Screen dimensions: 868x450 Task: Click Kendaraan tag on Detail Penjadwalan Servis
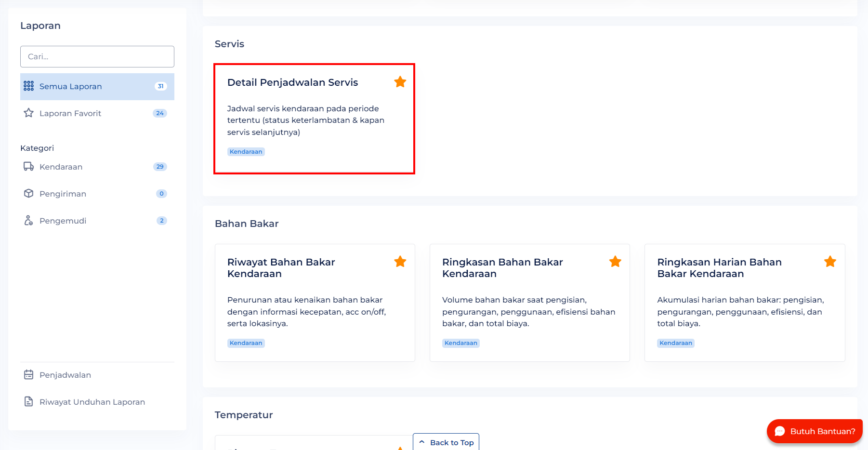(246, 152)
